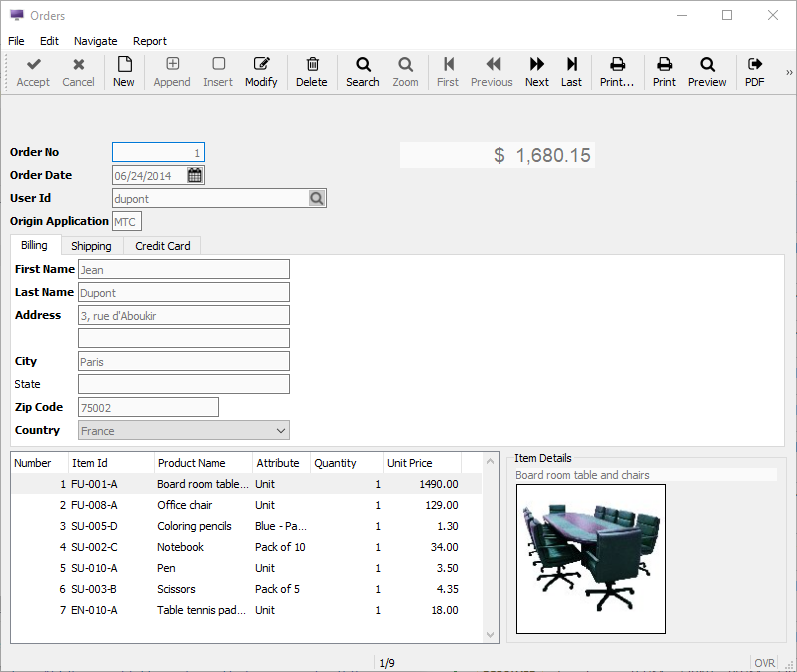This screenshot has height=672, width=797.
Task: Click the Origin Application field
Action: coord(127,222)
